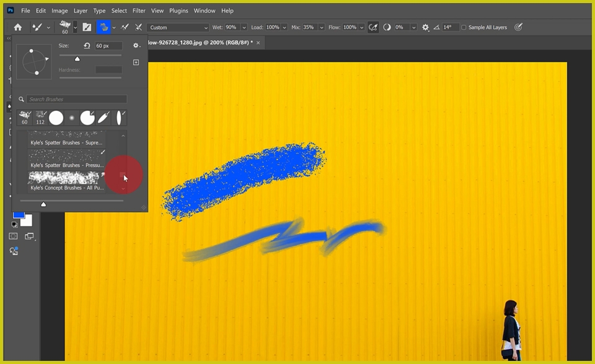Open the brush settings panel icon
595x364 pixels.
(x=87, y=27)
